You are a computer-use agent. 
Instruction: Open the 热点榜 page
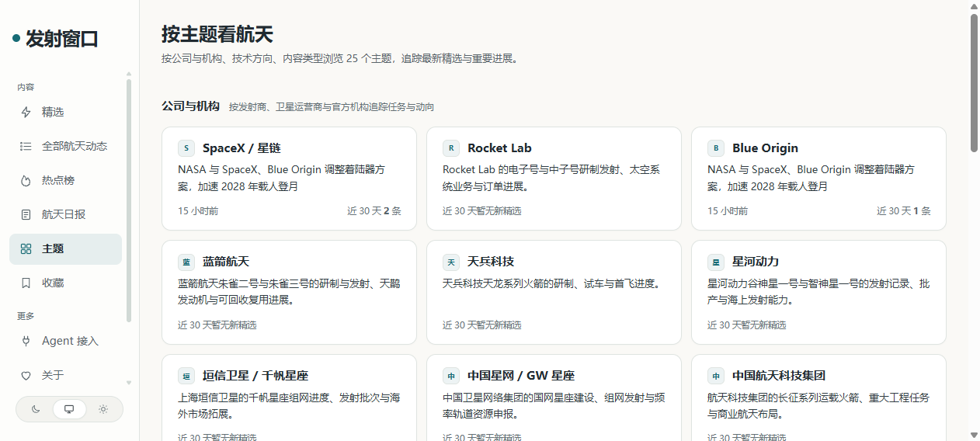(x=65, y=180)
